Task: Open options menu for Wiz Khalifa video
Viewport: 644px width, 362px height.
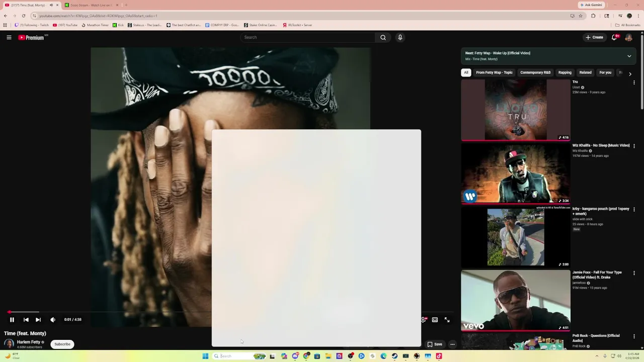Action: (634, 146)
